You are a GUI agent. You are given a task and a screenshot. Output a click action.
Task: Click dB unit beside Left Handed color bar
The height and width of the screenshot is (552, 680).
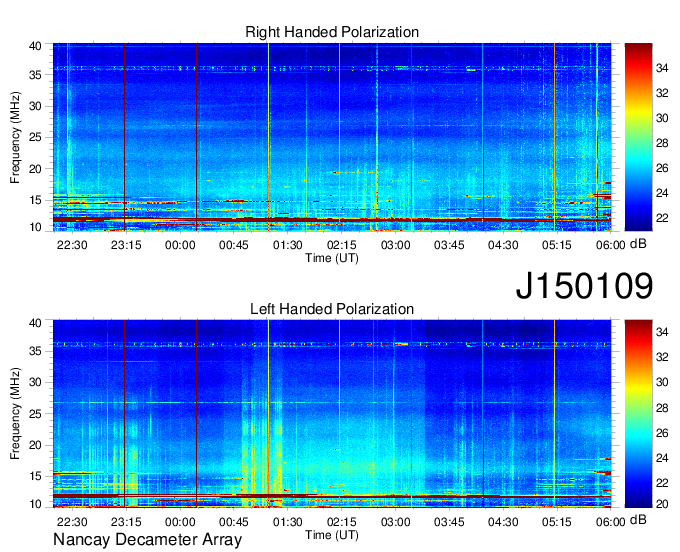[638, 520]
